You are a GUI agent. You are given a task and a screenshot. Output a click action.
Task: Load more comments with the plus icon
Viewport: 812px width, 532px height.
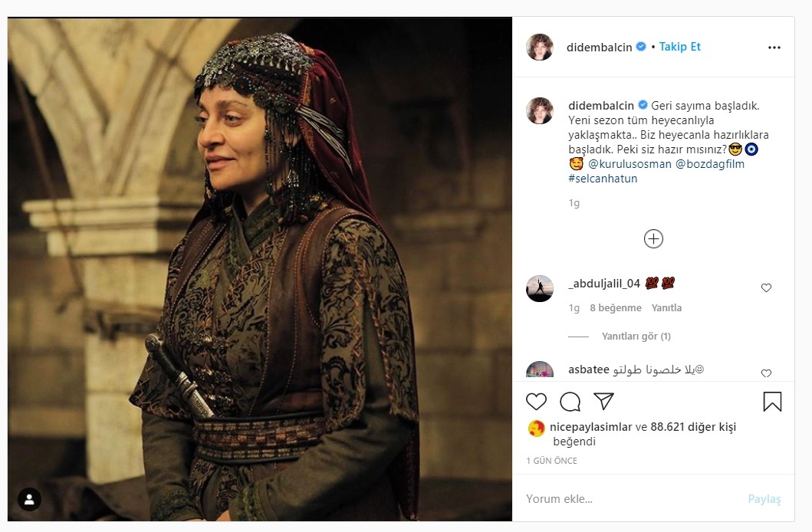pos(653,238)
